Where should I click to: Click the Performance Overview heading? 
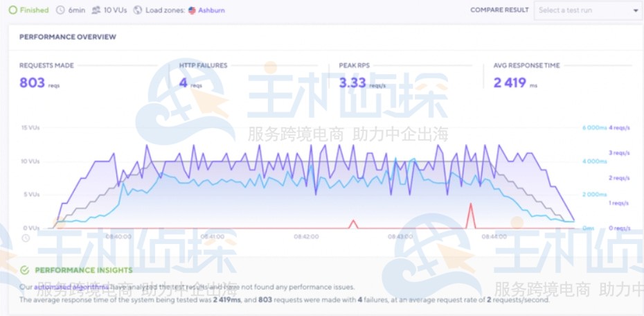tap(67, 37)
